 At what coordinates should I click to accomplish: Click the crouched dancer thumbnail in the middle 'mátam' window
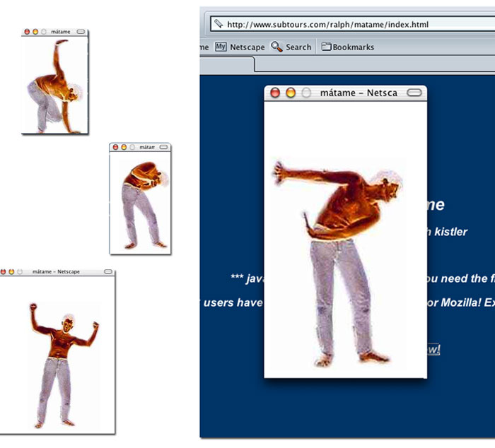(144, 205)
